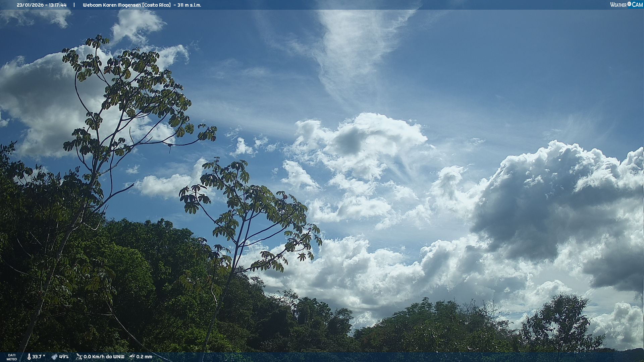This screenshot has width=644, height=362.
Task: Click the [Costa Rica] location text
Action: [156, 5]
